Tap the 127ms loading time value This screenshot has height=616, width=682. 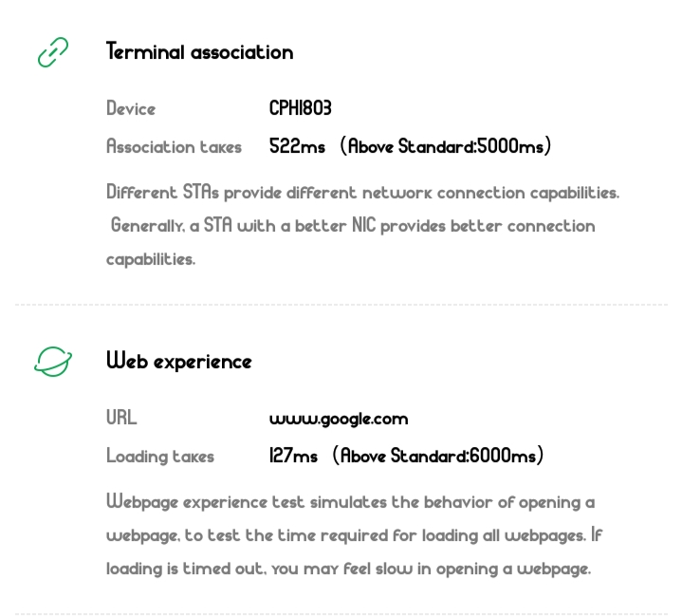pos(293,456)
